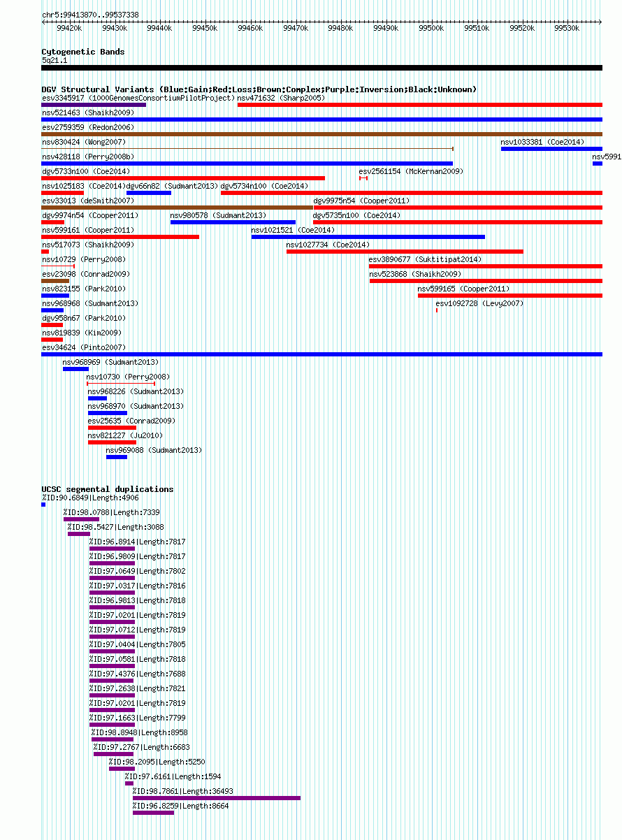The width and height of the screenshot is (622, 840).
Task: Click the 99530k ruler tick label
Action: (567, 28)
